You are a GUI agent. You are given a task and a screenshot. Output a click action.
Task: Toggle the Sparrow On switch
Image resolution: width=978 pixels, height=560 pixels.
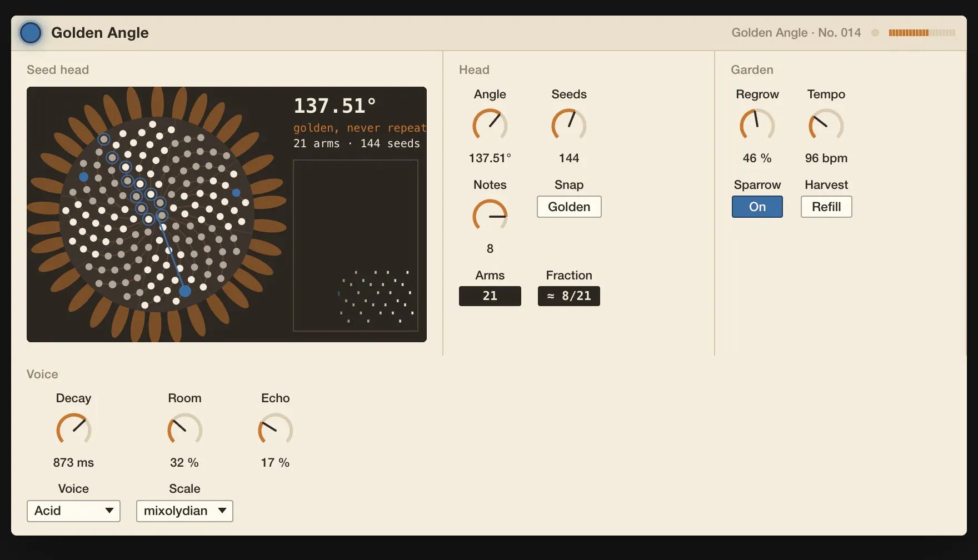coord(757,207)
